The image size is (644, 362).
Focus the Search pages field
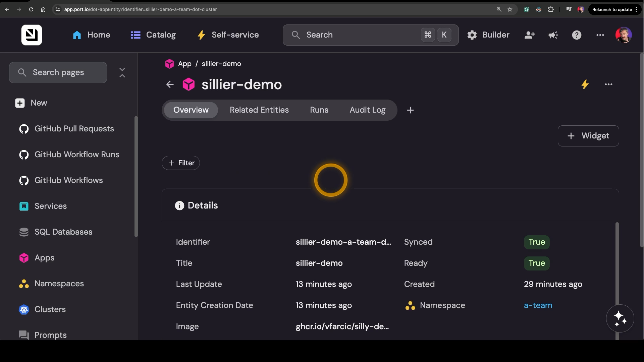click(58, 72)
